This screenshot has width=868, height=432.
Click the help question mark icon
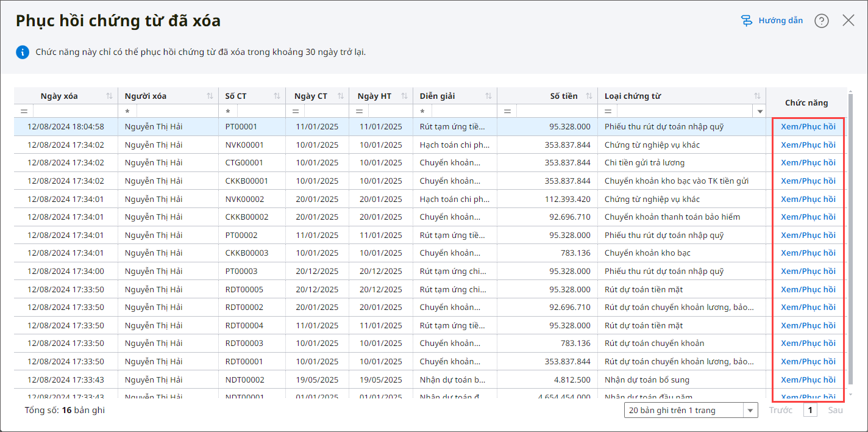point(822,21)
